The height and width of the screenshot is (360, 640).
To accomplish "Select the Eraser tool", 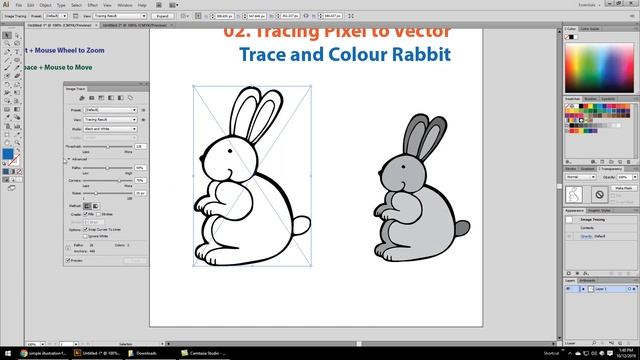I will pos(17,76).
